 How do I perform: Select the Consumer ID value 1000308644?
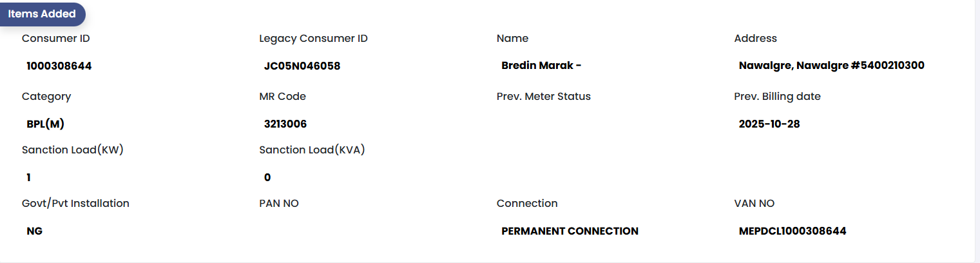(59, 66)
